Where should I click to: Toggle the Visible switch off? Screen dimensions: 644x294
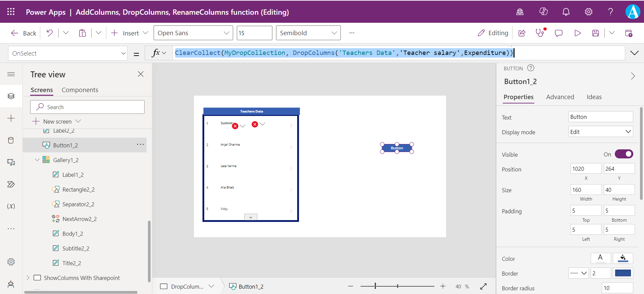click(624, 154)
